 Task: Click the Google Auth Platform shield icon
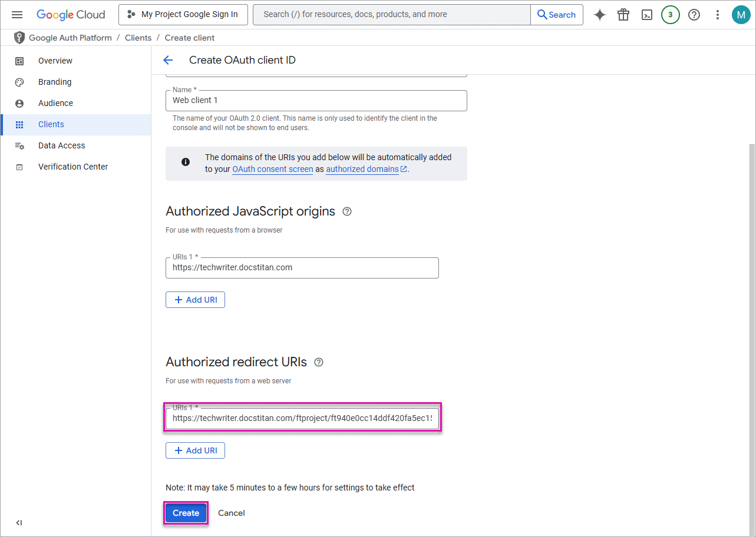19,38
